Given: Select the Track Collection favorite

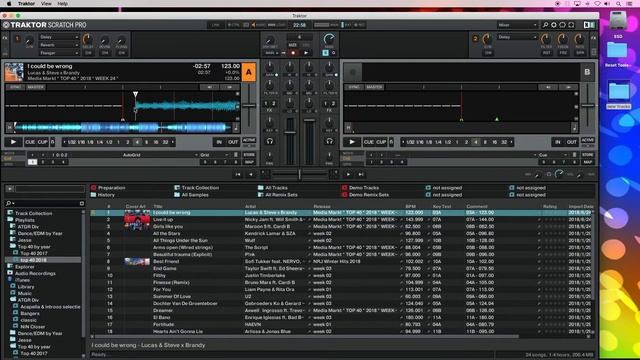Looking at the screenshot, I should point(197,188).
